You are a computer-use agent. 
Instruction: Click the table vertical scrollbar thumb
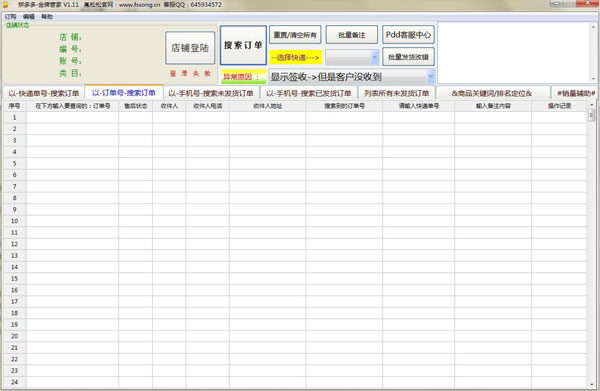coord(592,115)
